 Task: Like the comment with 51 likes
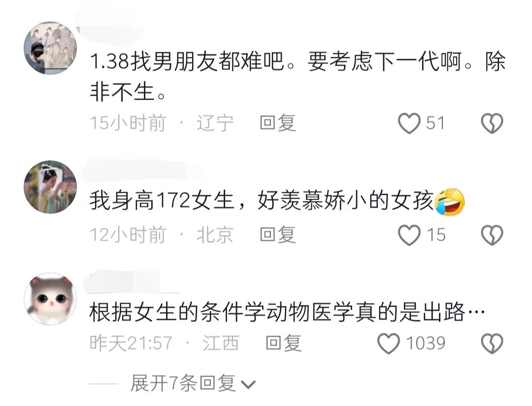[x=409, y=123]
